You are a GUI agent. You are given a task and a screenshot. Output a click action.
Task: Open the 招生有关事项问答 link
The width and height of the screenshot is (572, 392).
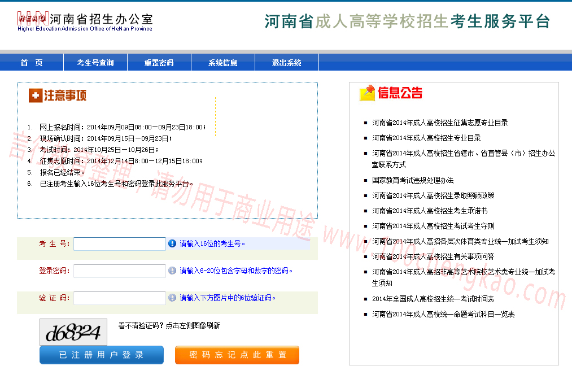(434, 256)
